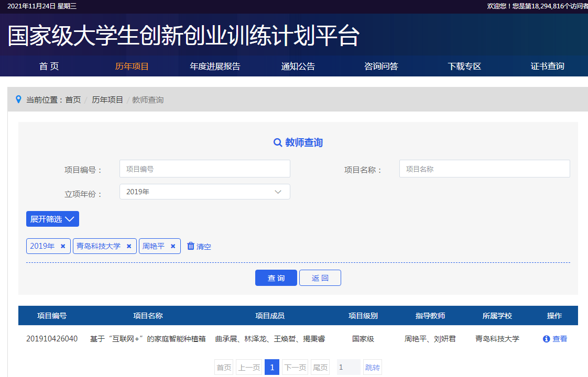This screenshot has width=588, height=377.
Task: Click the 项目编号 input field
Action: pos(204,169)
